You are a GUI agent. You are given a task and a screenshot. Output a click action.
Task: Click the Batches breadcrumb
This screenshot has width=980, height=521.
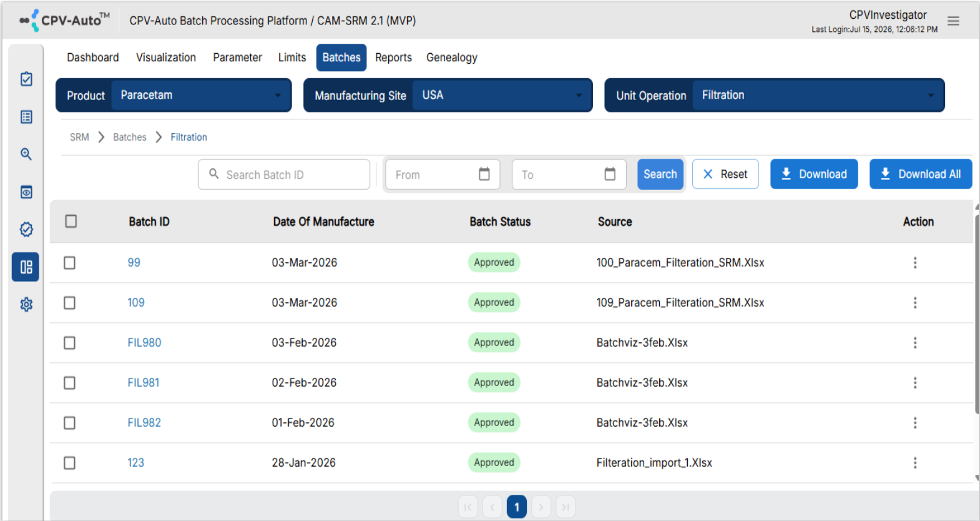130,137
